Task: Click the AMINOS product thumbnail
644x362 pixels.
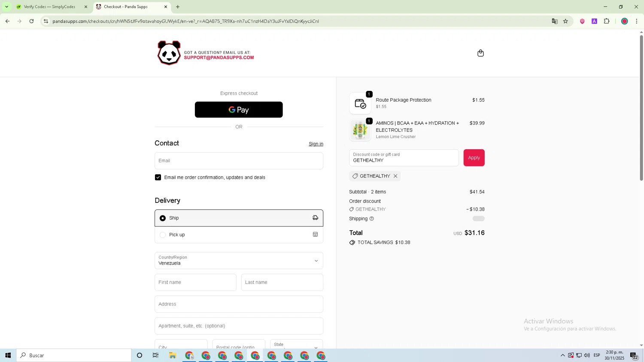Action: (360, 130)
